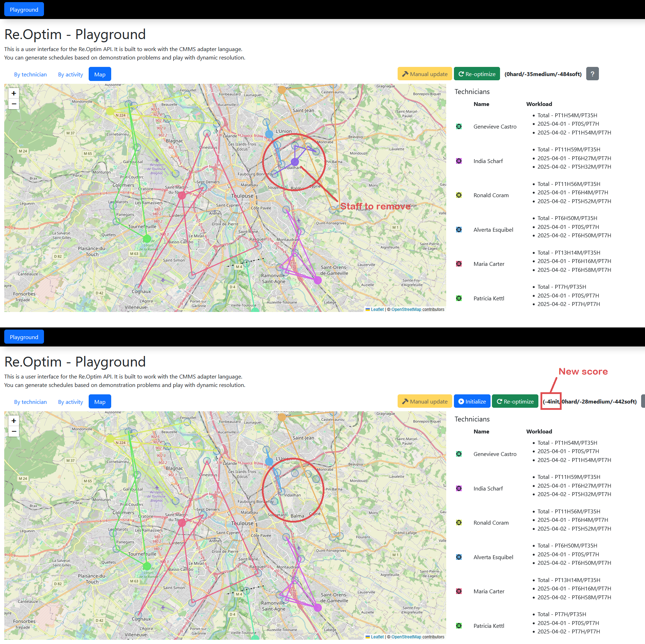Click 'Total - PT13H14M/PT35H' in top panel
Viewport: 645px width, 644px height.
pyautogui.click(x=569, y=252)
